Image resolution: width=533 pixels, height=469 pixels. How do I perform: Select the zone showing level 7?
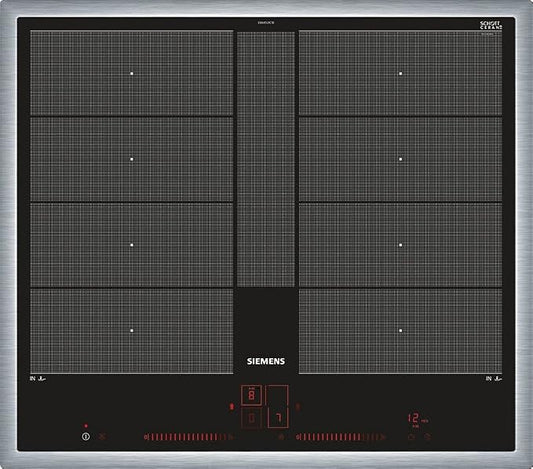click(278, 418)
